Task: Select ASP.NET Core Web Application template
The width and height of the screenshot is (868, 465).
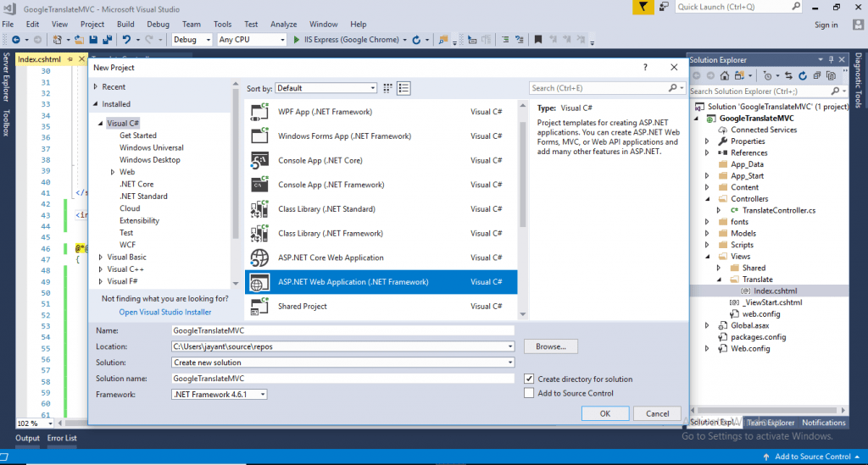Action: tap(381, 257)
